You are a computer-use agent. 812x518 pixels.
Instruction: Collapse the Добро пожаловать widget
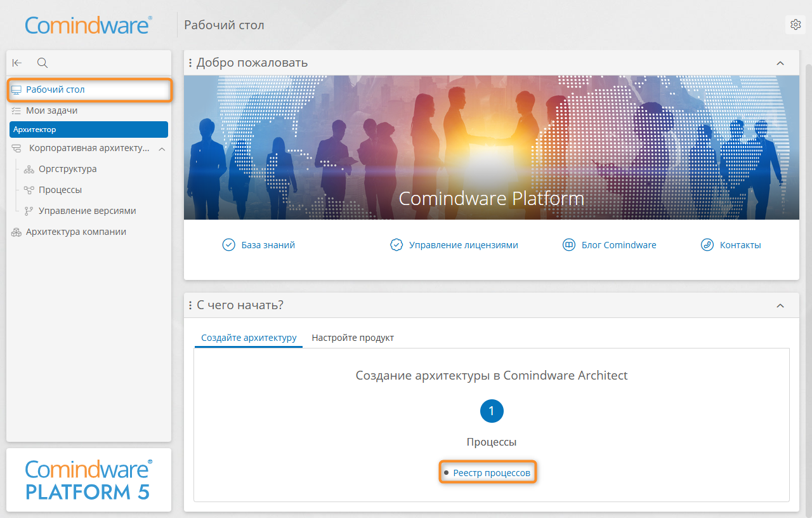click(x=780, y=63)
